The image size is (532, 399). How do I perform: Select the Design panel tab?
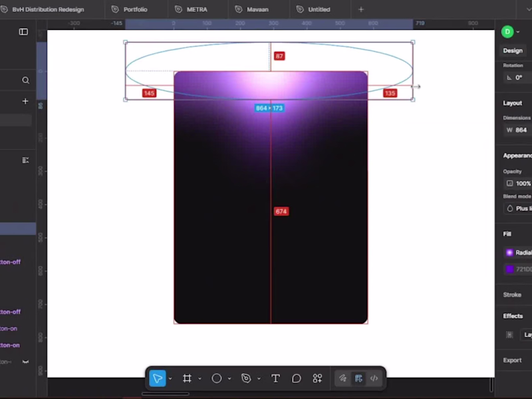[513, 51]
